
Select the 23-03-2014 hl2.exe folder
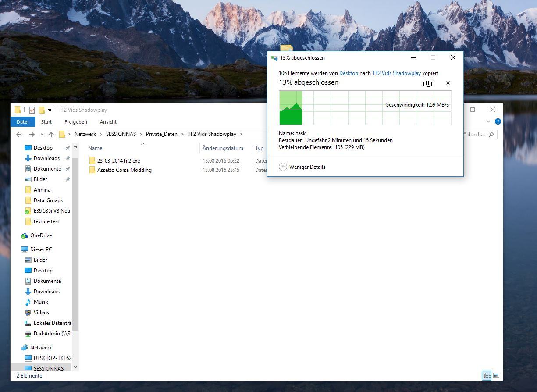pyautogui.click(x=118, y=161)
